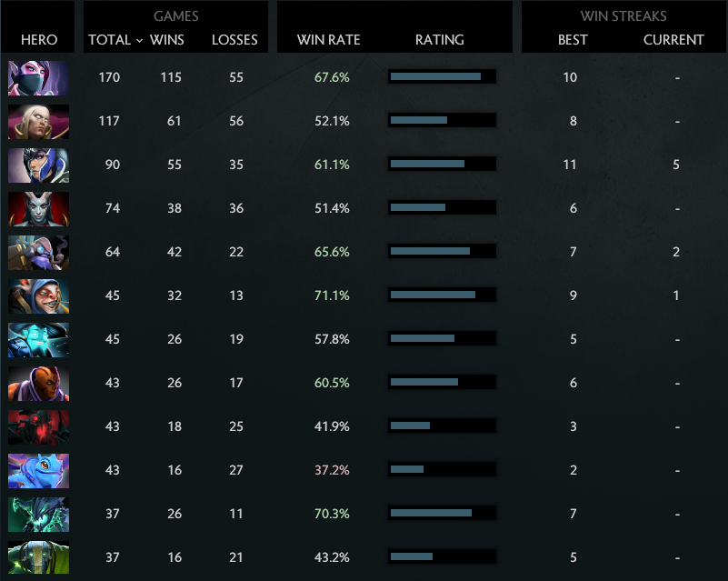Sort the table by LOSSES
Viewport: 728px width, 581px height.
point(234,40)
